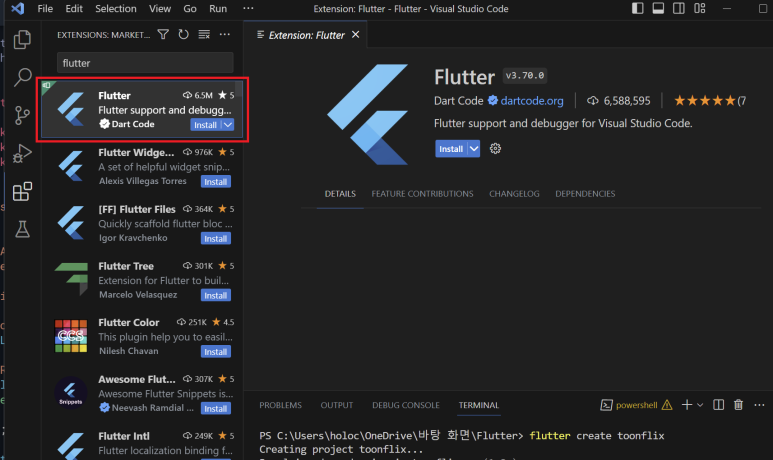Toggle primary side bar layout icon
This screenshot has width=773, height=460.
[x=637, y=8]
